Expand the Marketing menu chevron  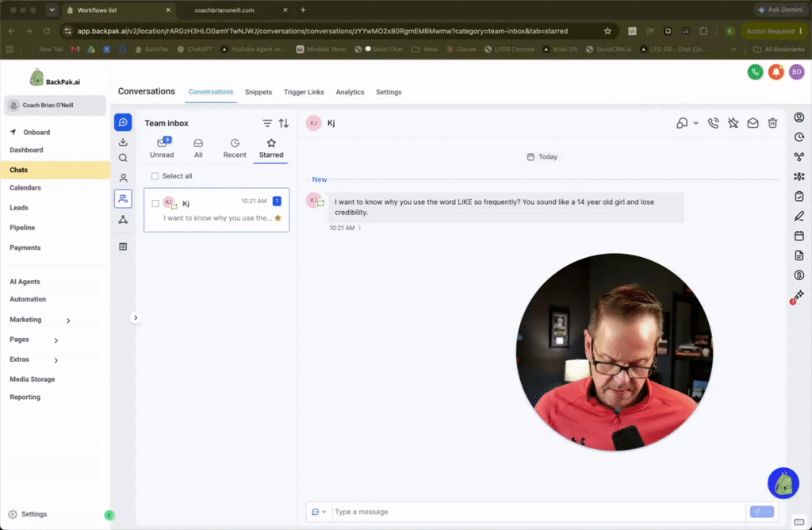click(68, 321)
